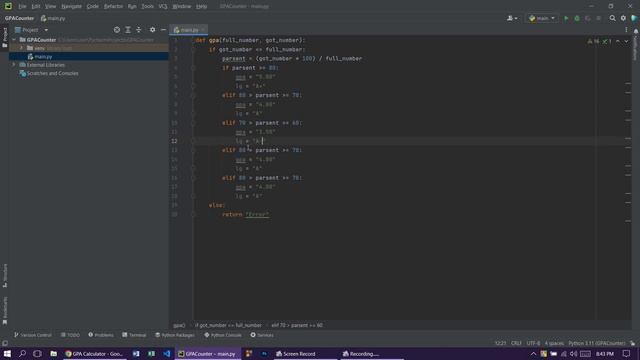Go to next highlighted error arrow
The image size is (640, 360).
click(626, 42)
